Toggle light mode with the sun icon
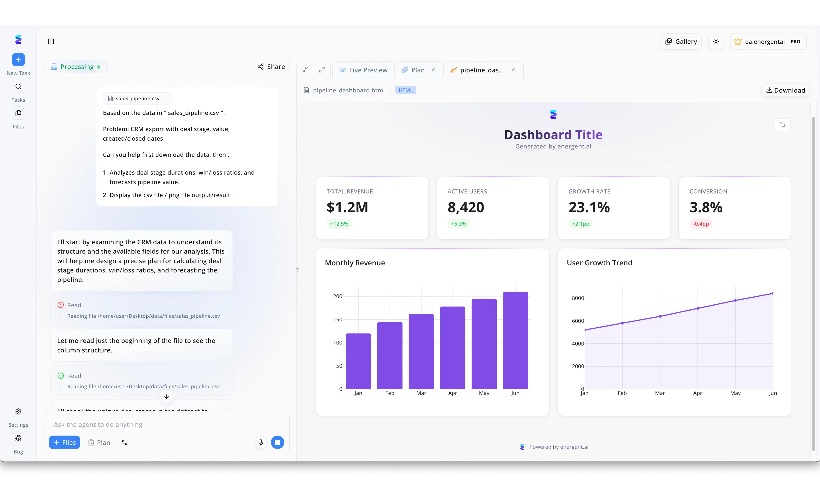Image resolution: width=820 pixels, height=504 pixels. (x=716, y=41)
